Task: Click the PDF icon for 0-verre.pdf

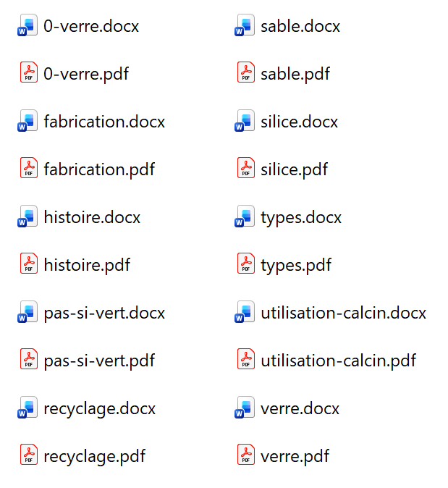Action: click(x=28, y=73)
